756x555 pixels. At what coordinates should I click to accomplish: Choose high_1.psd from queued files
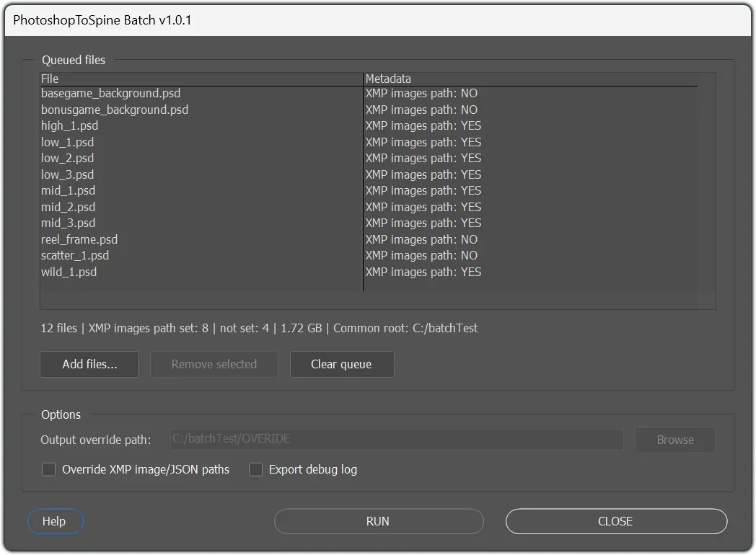(x=69, y=126)
